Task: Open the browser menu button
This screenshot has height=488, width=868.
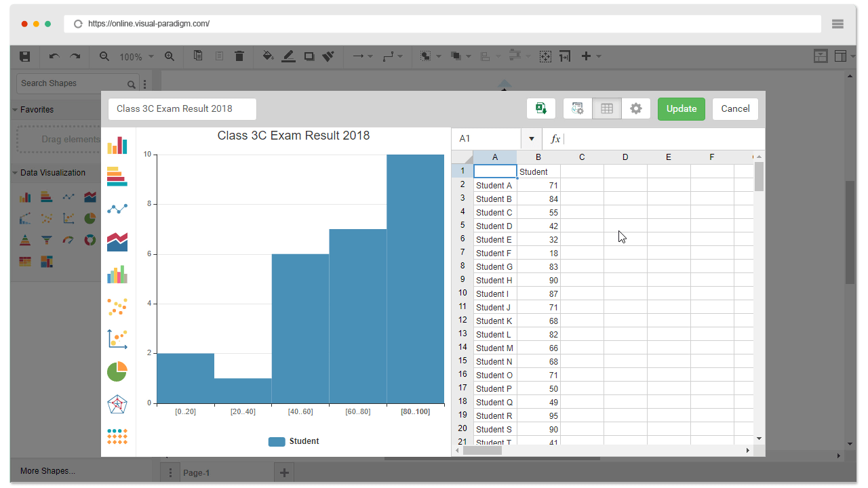Action: click(x=837, y=24)
